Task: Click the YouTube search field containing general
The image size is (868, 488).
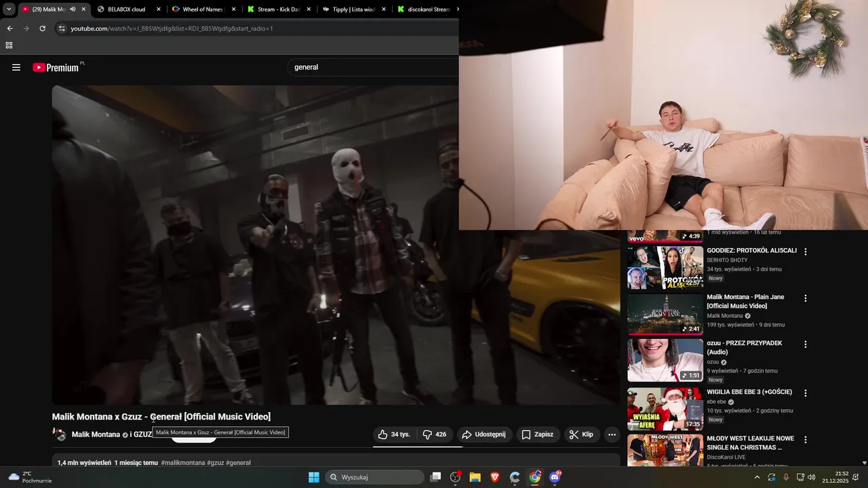Action: point(373,67)
